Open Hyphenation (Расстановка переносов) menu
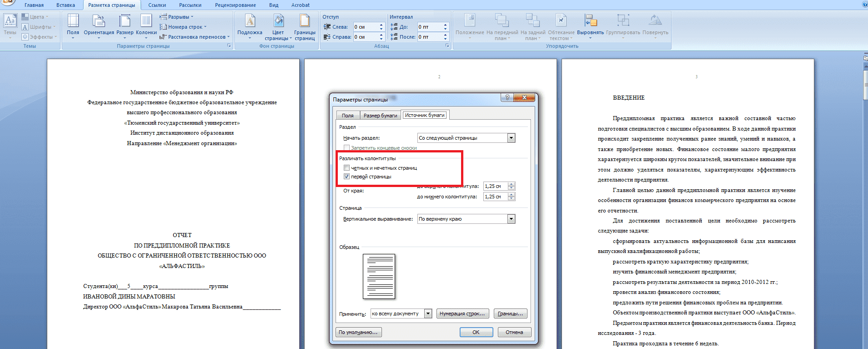 point(195,37)
